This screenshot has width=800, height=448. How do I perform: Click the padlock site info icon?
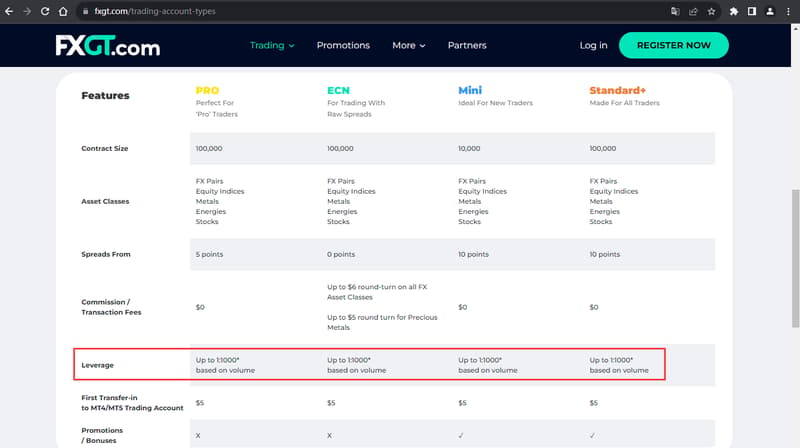tap(85, 11)
